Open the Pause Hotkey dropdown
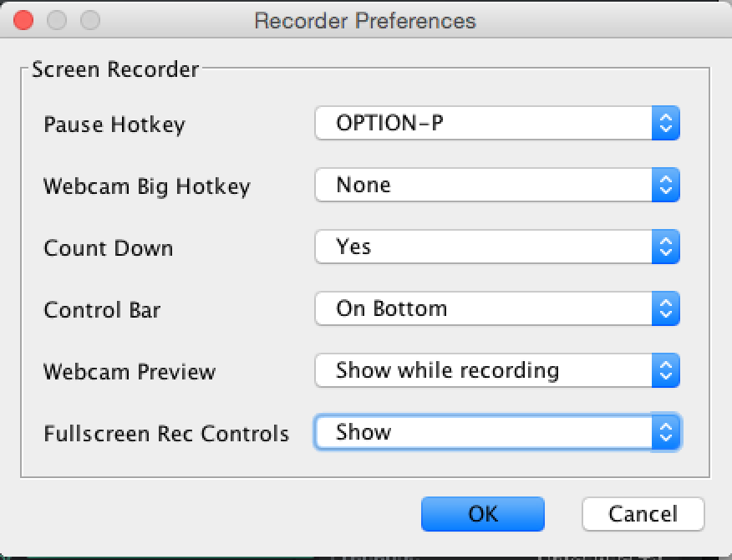 click(497, 124)
